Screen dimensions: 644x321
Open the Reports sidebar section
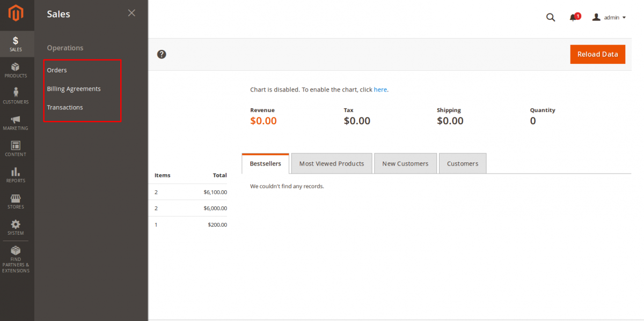click(16, 175)
